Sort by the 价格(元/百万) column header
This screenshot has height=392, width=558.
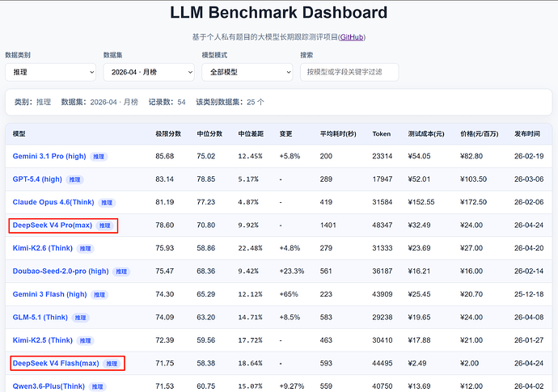480,133
